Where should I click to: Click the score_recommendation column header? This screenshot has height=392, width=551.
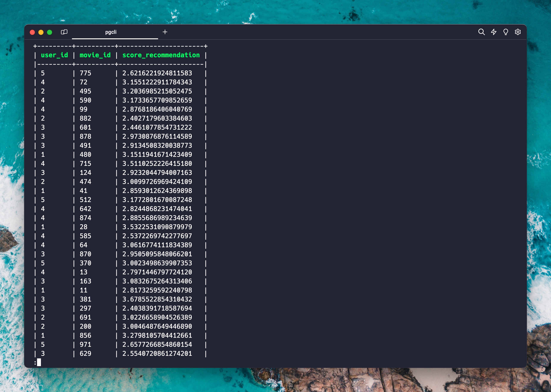pos(161,55)
